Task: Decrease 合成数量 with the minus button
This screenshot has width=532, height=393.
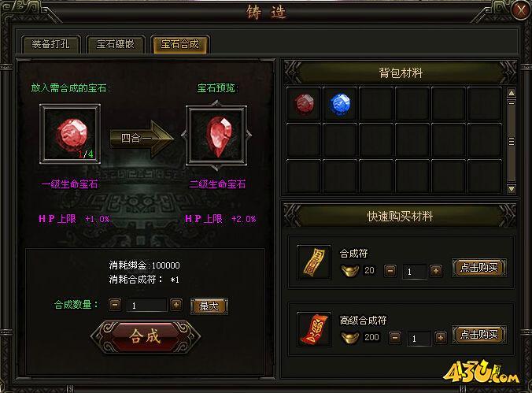Action: (115, 305)
